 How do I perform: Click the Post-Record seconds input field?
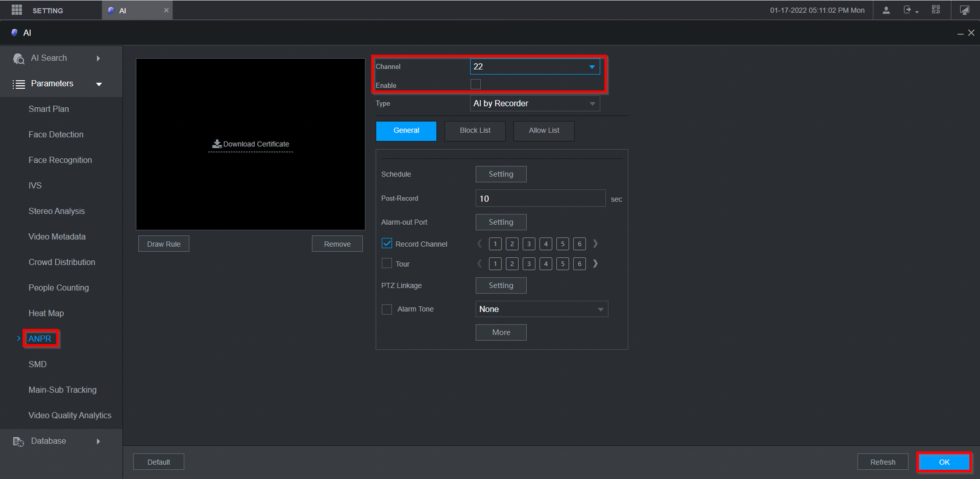pyautogui.click(x=540, y=198)
